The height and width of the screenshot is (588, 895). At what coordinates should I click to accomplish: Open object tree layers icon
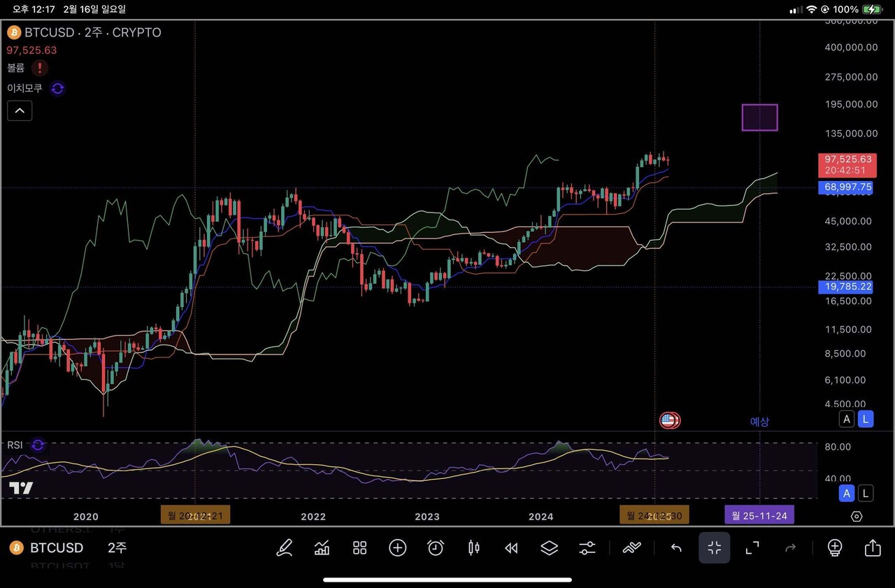point(550,548)
